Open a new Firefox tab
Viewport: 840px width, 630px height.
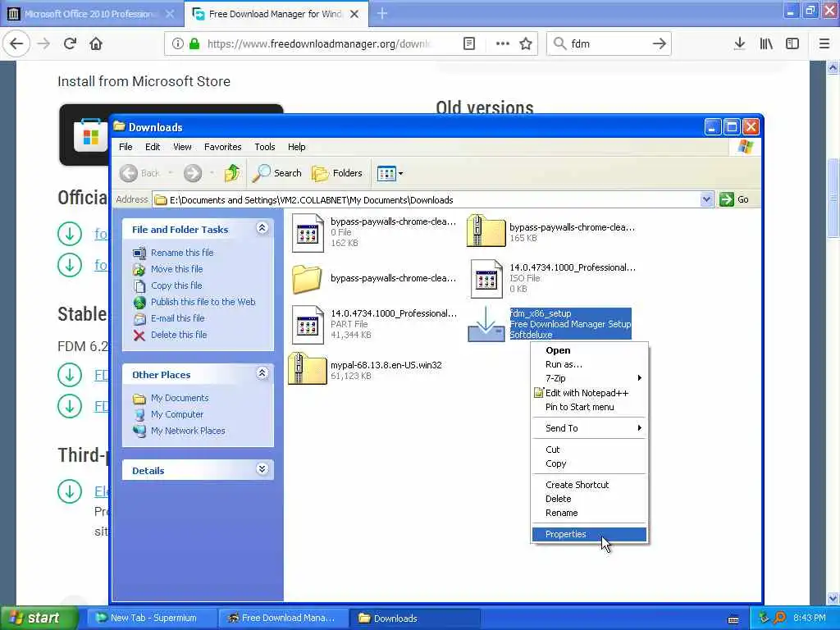pyautogui.click(x=382, y=13)
